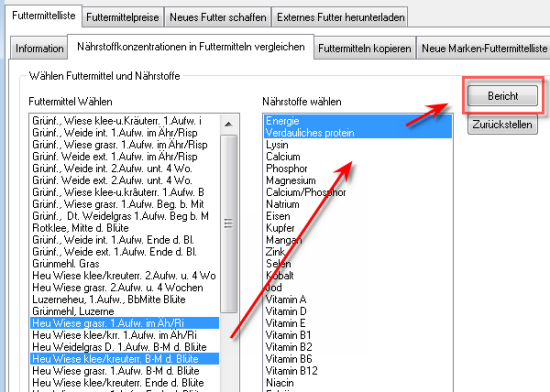Select Rotklee, Mitte d. Blüte
The image size is (550, 392).
(125, 228)
